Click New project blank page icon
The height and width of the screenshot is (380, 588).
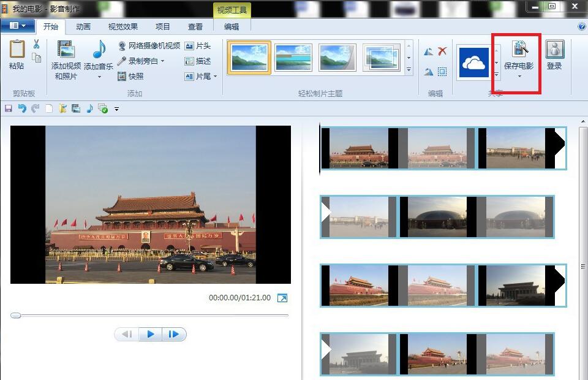(x=49, y=108)
